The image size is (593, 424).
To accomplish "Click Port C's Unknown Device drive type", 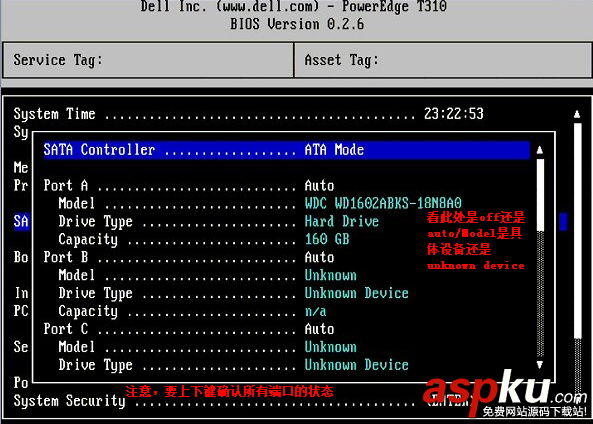I will tap(356, 365).
